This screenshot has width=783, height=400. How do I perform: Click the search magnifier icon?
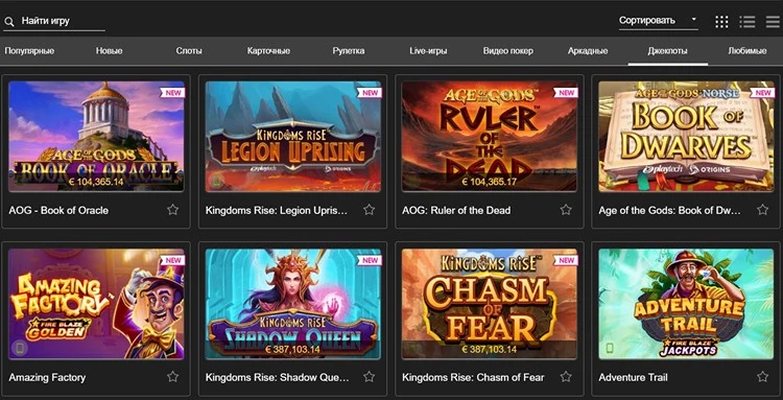point(9,21)
